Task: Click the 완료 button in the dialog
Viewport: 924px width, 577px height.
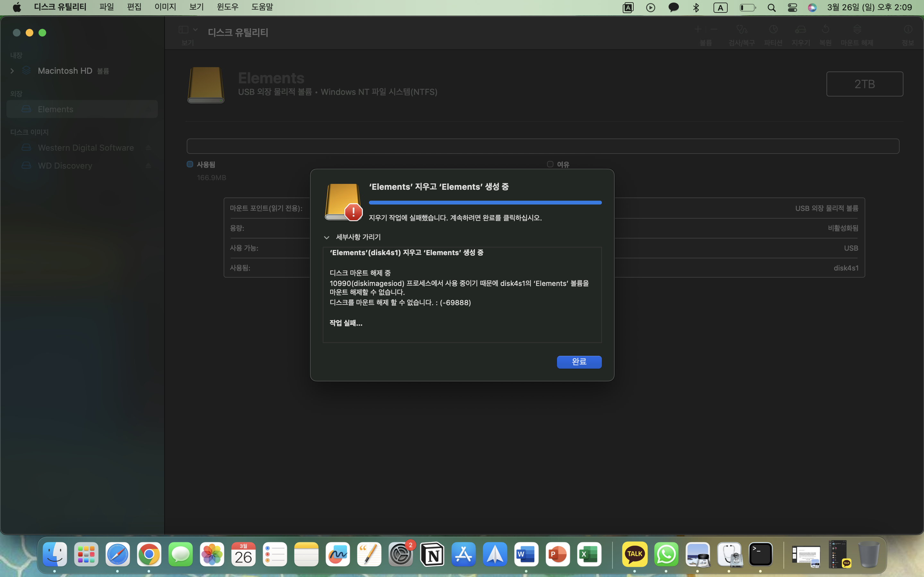Action: click(x=579, y=362)
